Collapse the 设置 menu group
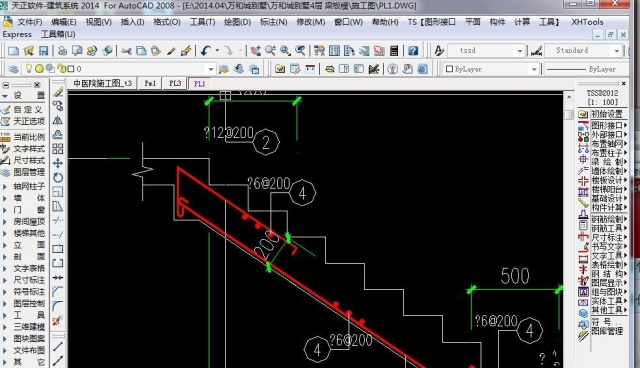 [x=24, y=96]
